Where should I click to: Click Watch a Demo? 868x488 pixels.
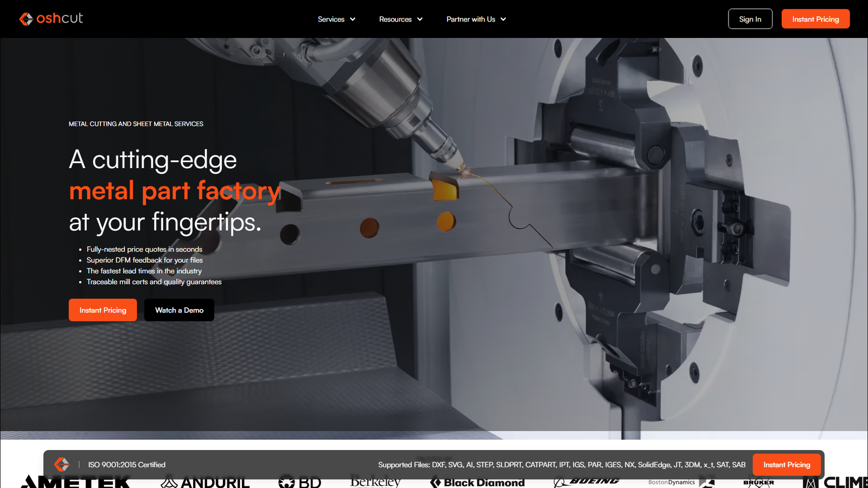tap(179, 310)
